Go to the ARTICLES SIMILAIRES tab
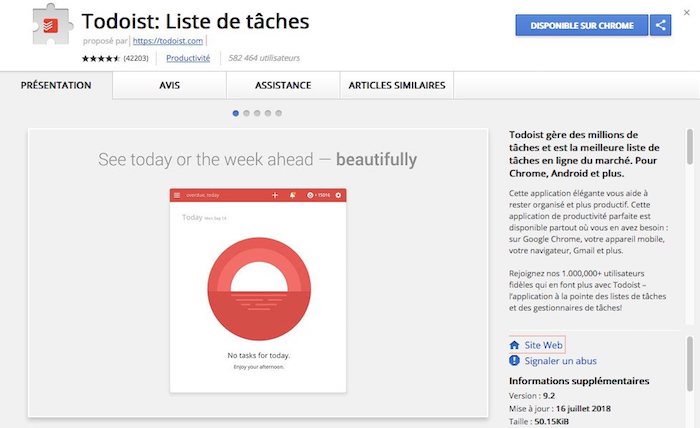The height and width of the screenshot is (428, 700). coord(397,86)
